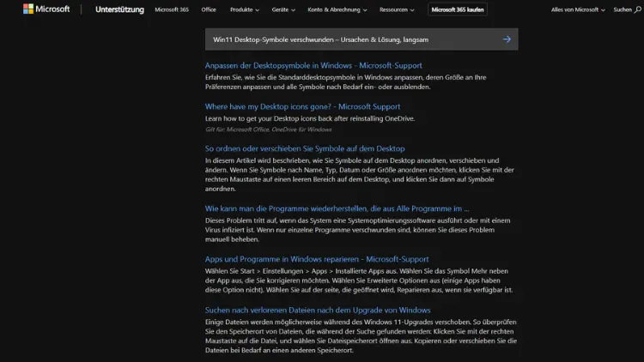644x362 pixels.
Task: Submit search with the arrow icon
Action: [x=507, y=39]
